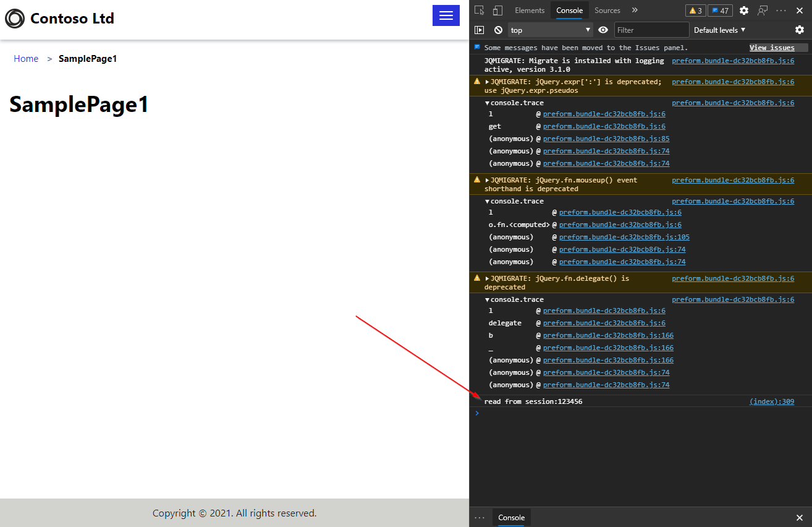Click the console Filter input field

651,30
